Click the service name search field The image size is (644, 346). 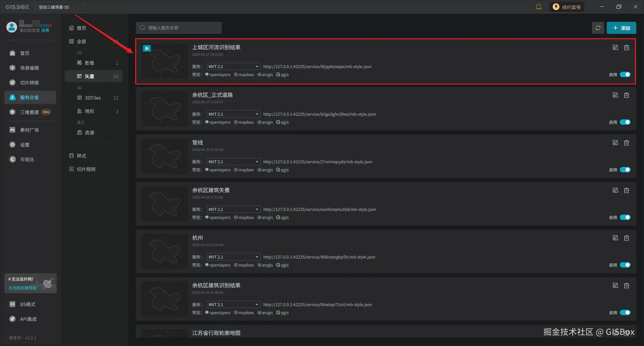click(x=179, y=28)
